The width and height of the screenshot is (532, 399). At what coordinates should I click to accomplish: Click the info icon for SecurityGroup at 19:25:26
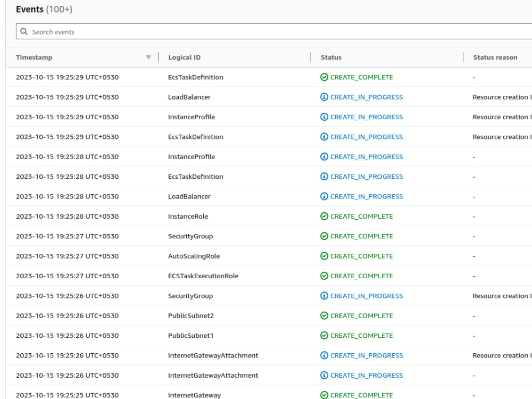(324, 296)
